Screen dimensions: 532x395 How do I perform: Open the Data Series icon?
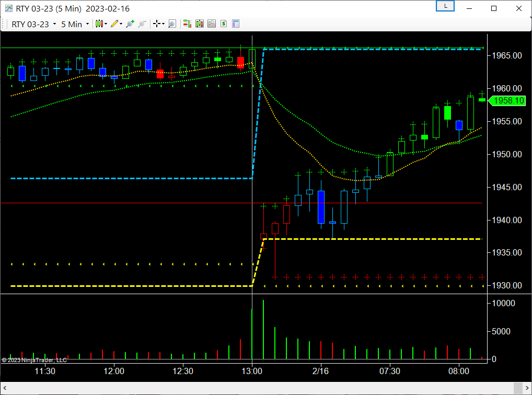tap(200, 24)
